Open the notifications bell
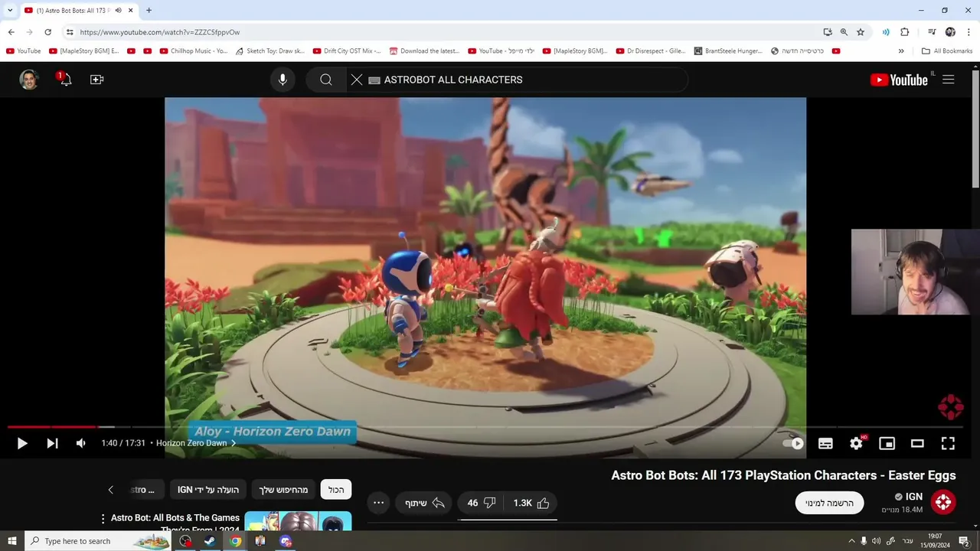The width and height of the screenshot is (980, 551). point(65,79)
